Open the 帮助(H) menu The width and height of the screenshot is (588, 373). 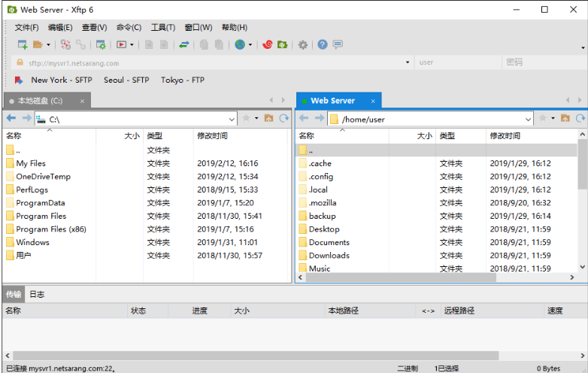235,27
